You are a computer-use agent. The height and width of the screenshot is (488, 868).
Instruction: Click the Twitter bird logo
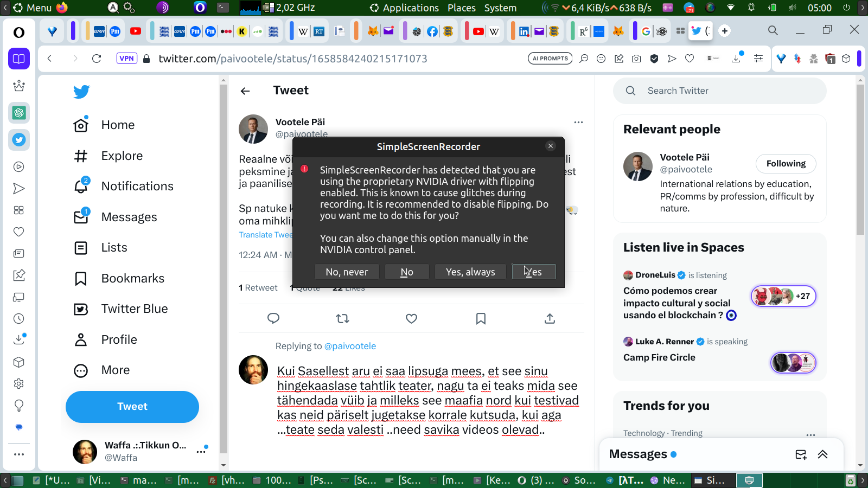tap(81, 92)
